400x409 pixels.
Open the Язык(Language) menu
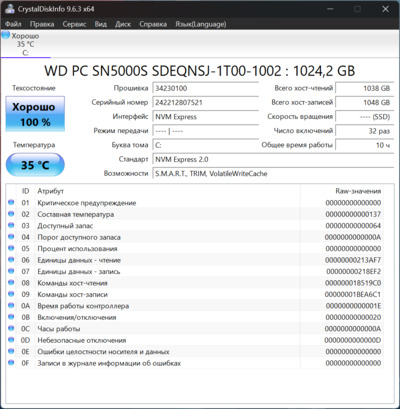click(x=201, y=24)
